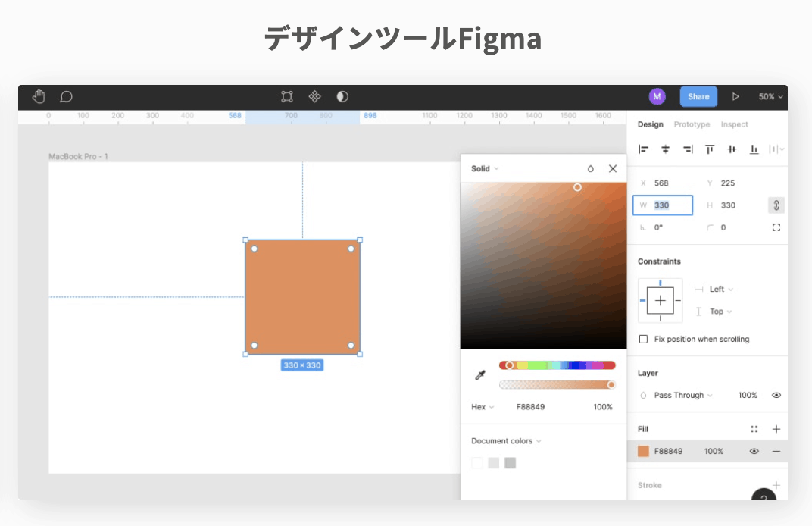Click the Edit Object icon in toolbar
The image size is (812, 526).
[x=287, y=96]
